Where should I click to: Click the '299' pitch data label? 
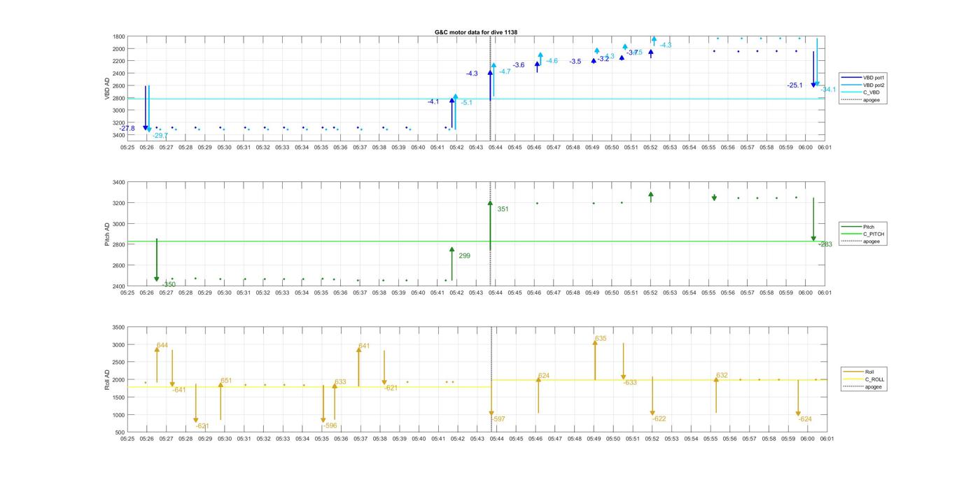point(464,256)
